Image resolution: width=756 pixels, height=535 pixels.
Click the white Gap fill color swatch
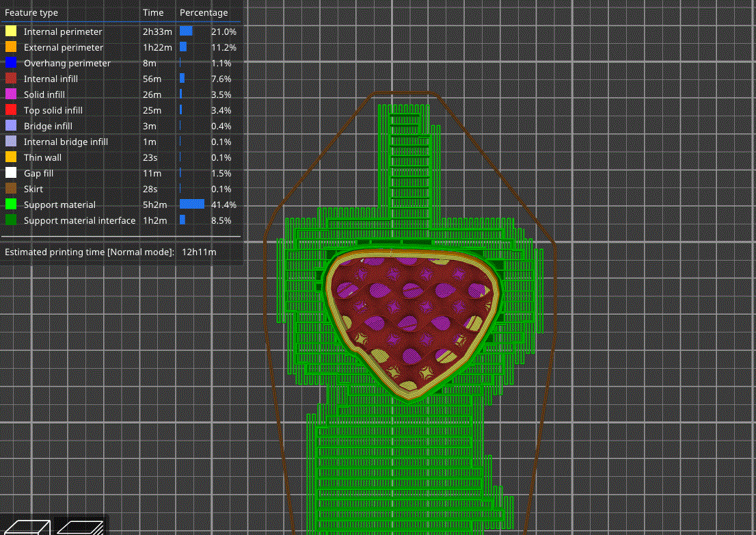click(x=11, y=172)
